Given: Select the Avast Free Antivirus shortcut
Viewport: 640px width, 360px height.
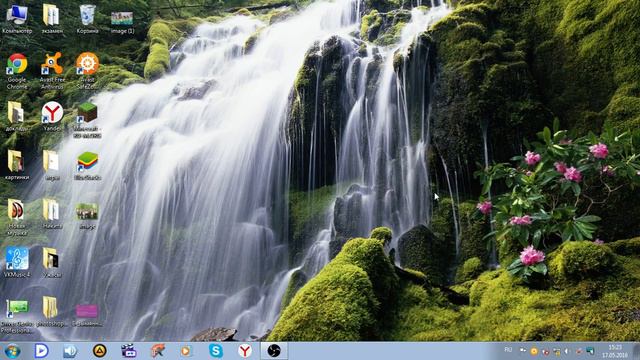Looking at the screenshot, I should pos(52,71).
